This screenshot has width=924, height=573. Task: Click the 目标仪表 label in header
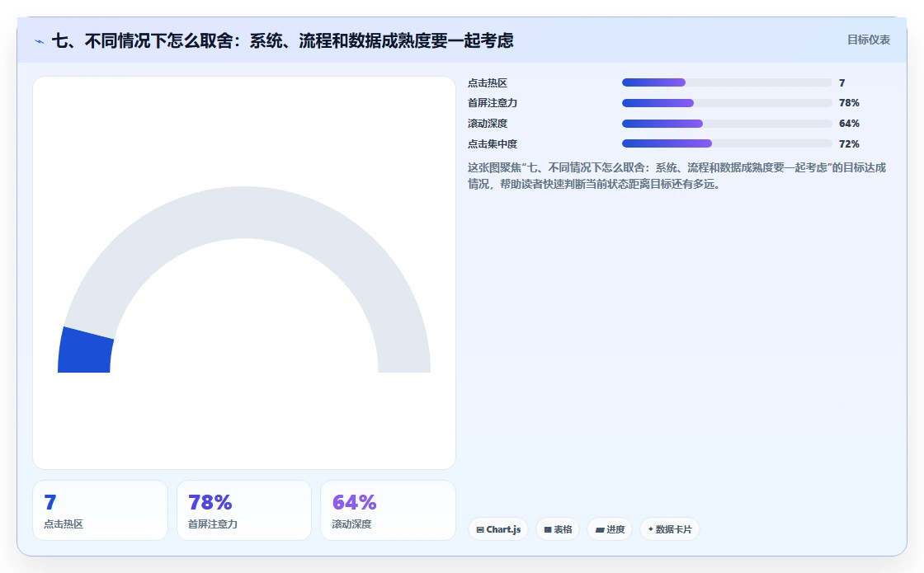(868, 40)
